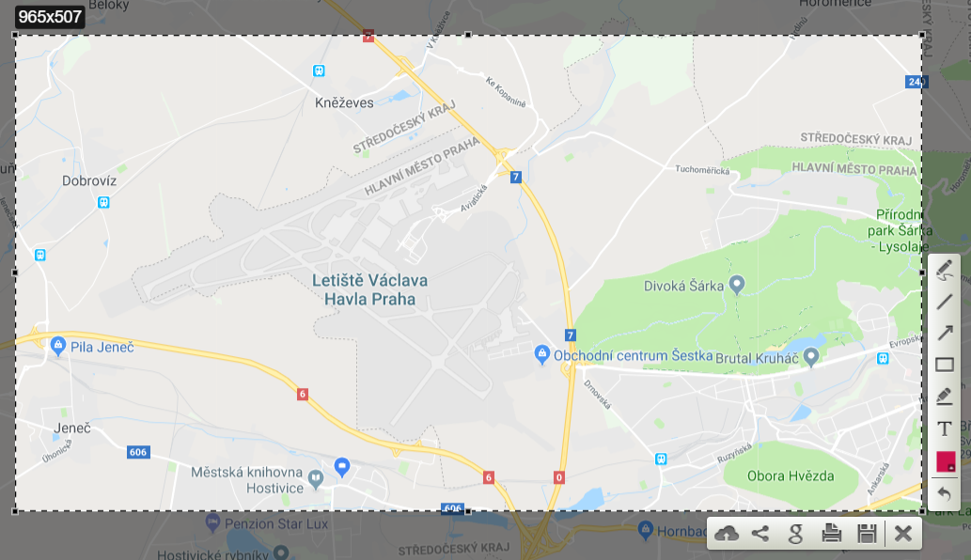Viewport: 971px width, 560px height.
Task: Click the Brutal Kruháč location pin
Action: pyautogui.click(x=810, y=356)
